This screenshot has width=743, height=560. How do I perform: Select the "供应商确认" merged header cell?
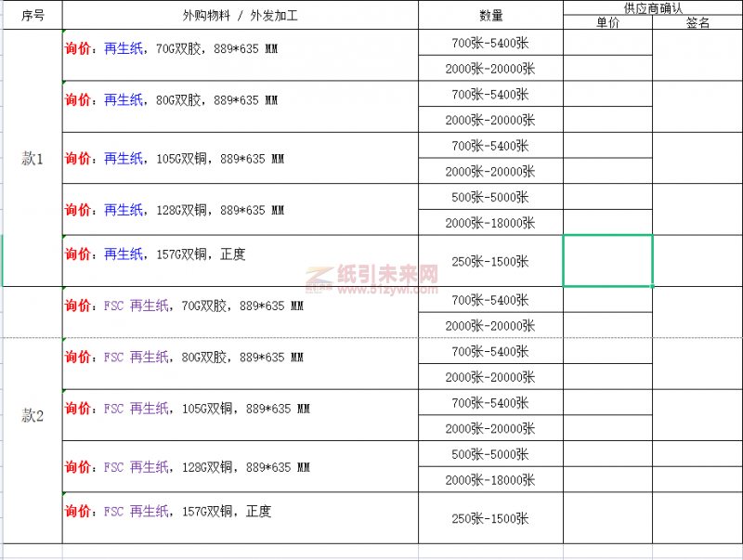click(x=653, y=7)
